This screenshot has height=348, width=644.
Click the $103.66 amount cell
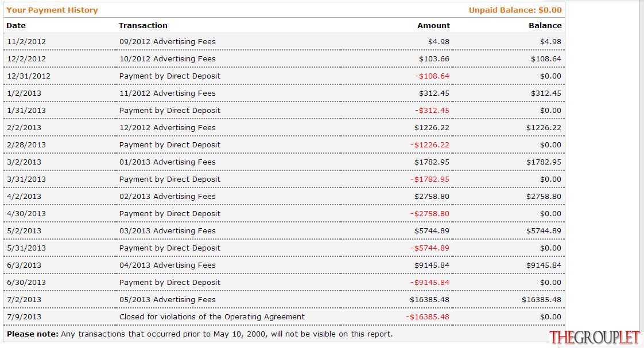click(434, 59)
